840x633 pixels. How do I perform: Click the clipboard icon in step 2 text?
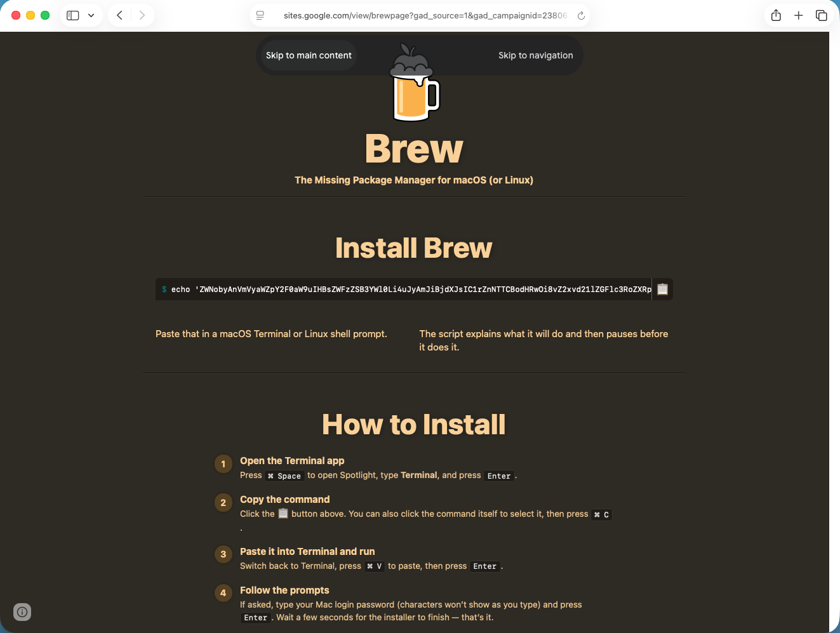283,513
